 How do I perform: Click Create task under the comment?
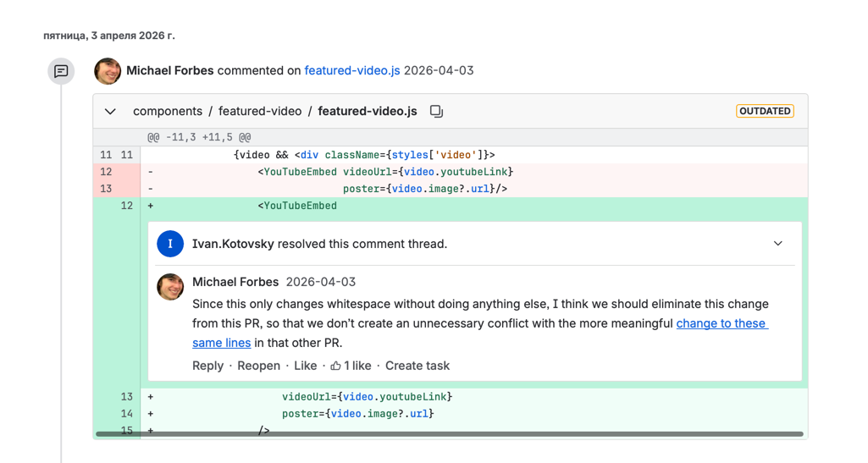click(417, 366)
